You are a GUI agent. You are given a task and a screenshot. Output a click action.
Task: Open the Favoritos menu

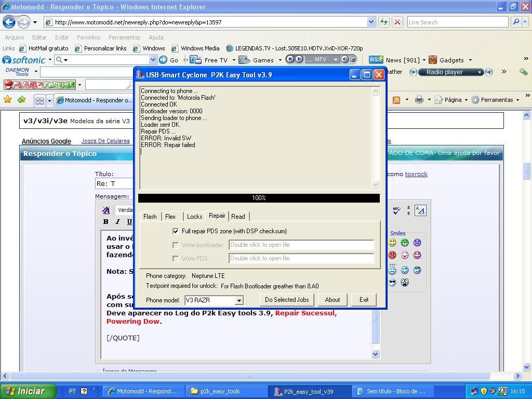(x=88, y=37)
